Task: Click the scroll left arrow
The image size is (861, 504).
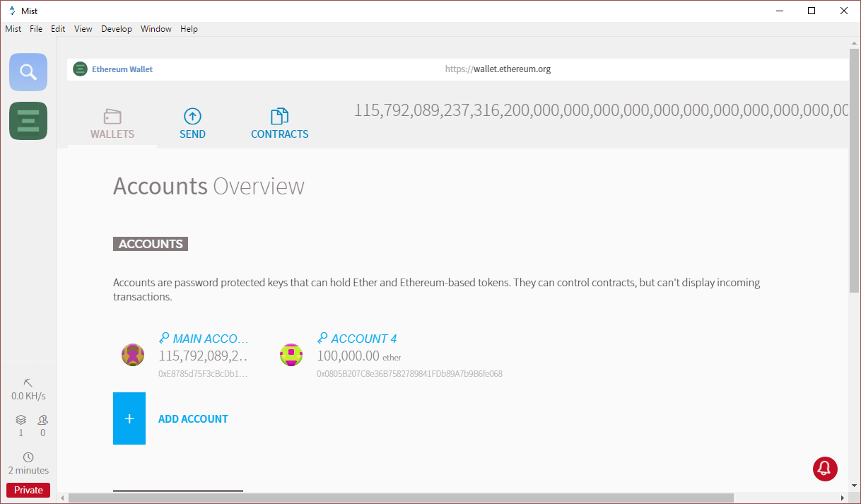Action: click(x=62, y=498)
